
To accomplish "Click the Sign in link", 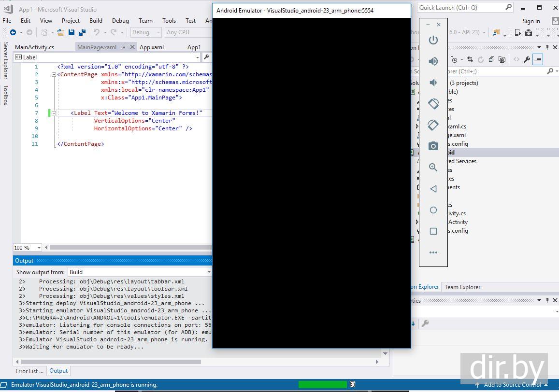I will (x=531, y=21).
